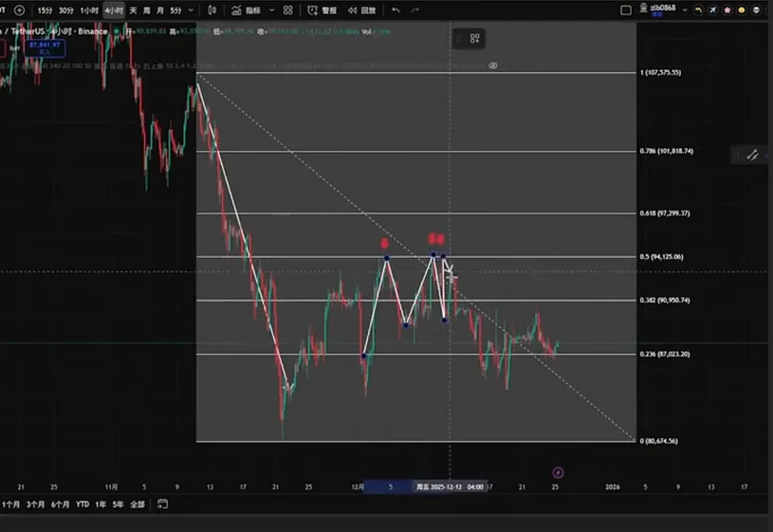
Task: Click the lightning event marker on timeline
Action: [x=558, y=471]
